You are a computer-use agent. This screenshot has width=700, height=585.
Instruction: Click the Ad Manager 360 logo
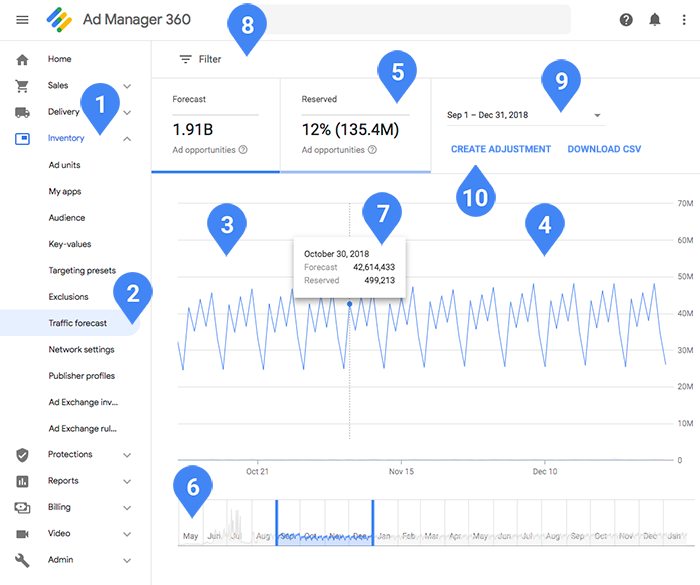[59, 20]
